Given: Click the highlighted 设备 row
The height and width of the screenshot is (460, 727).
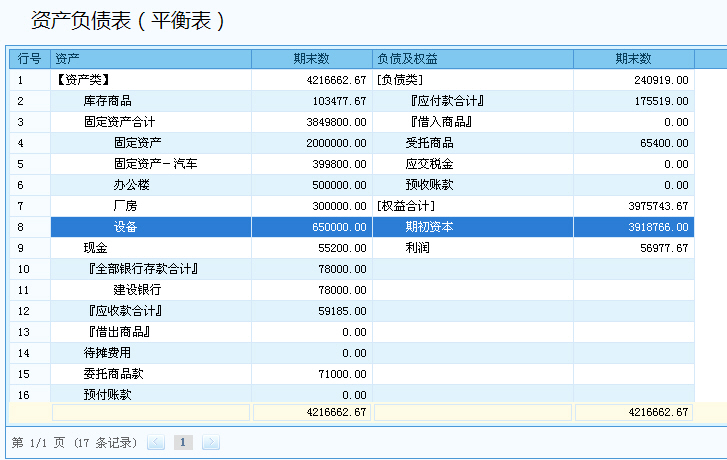Looking at the screenshot, I should point(126,227).
